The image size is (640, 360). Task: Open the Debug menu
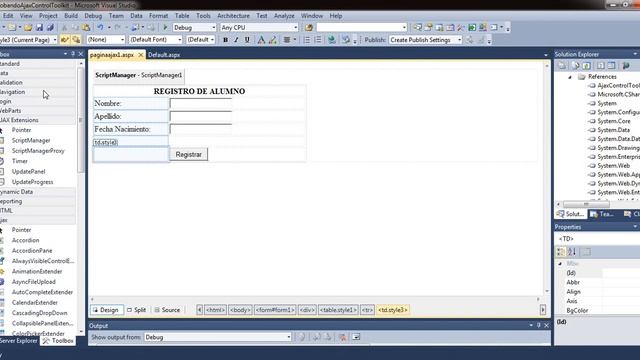click(x=93, y=16)
